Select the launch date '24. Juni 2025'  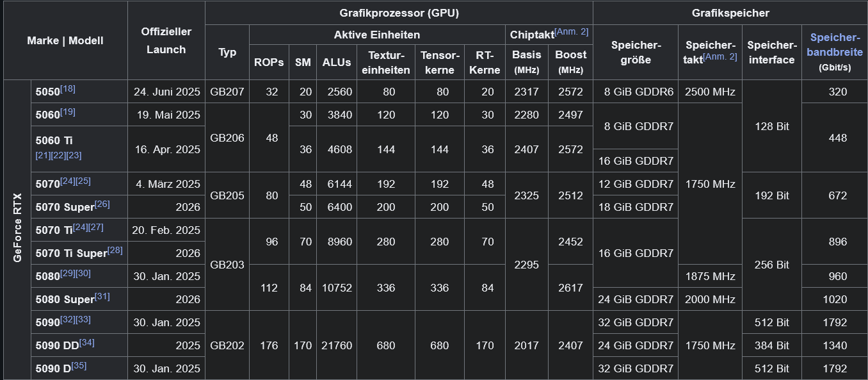[x=167, y=92]
